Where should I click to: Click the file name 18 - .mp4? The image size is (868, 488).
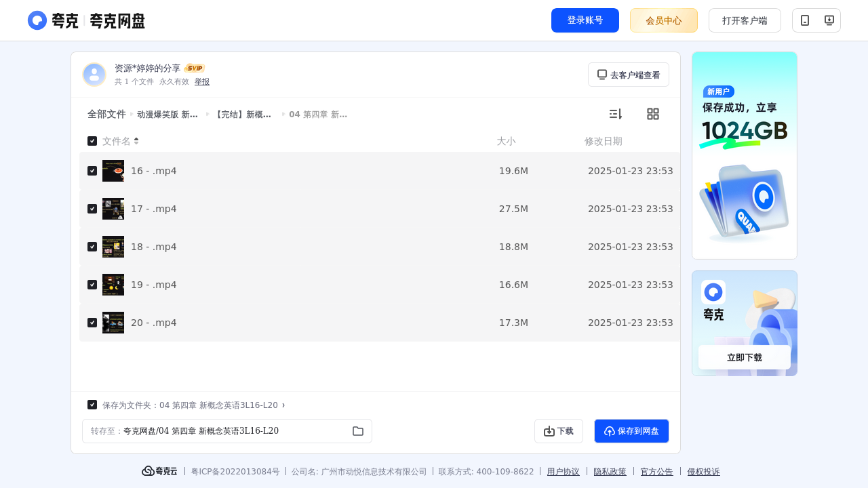[154, 247]
